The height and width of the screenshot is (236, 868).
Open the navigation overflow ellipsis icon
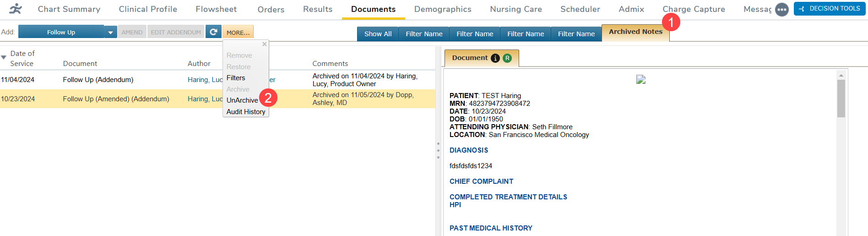point(781,9)
